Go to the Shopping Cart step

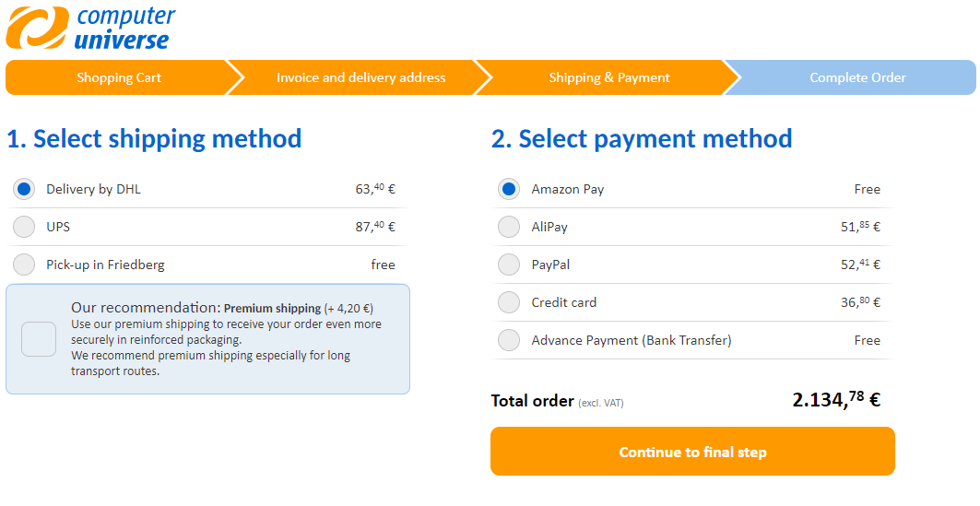coord(119,77)
